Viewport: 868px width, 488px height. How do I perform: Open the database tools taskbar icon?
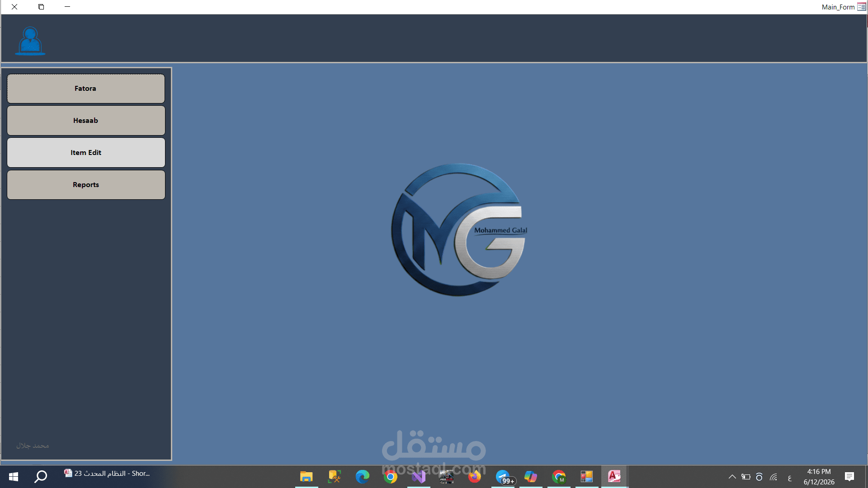point(335,477)
